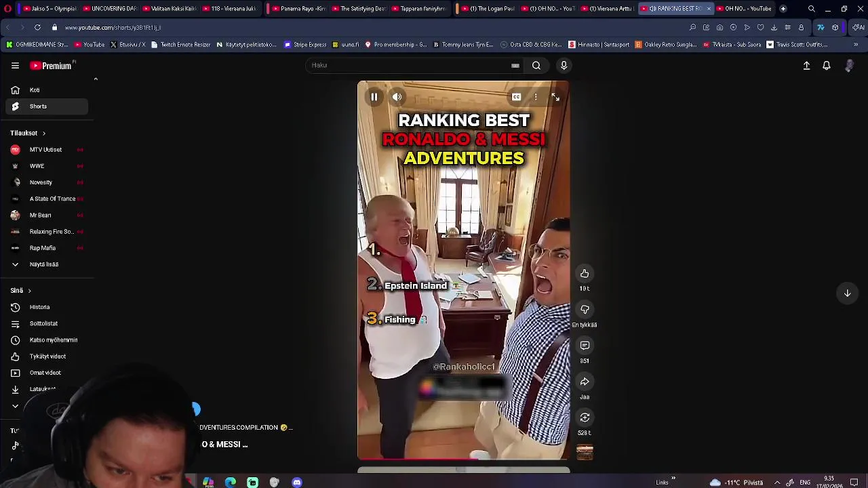Open the on-screen keyboard icon in search
The height and width of the screenshot is (488, 868).
[515, 66]
